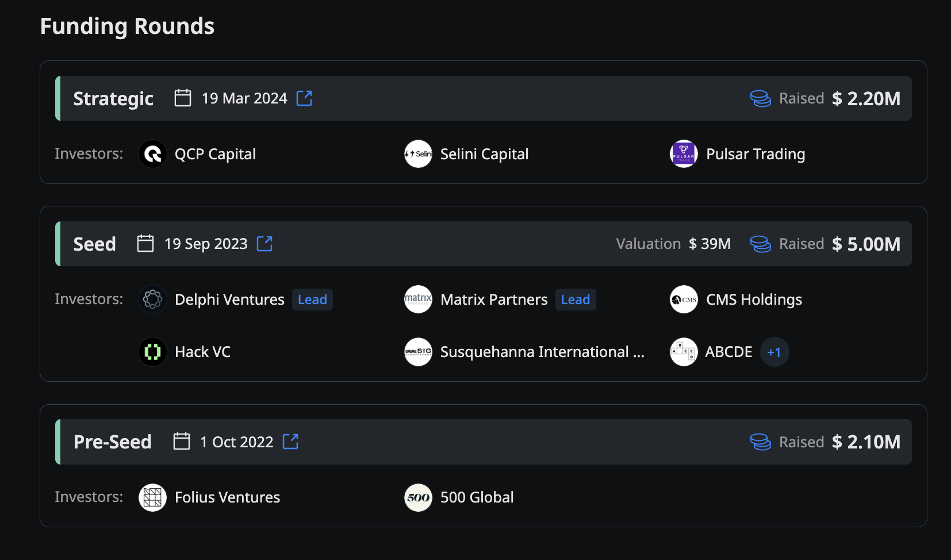
Task: Open Selini Capital investor name
Action: pyautogui.click(x=484, y=154)
